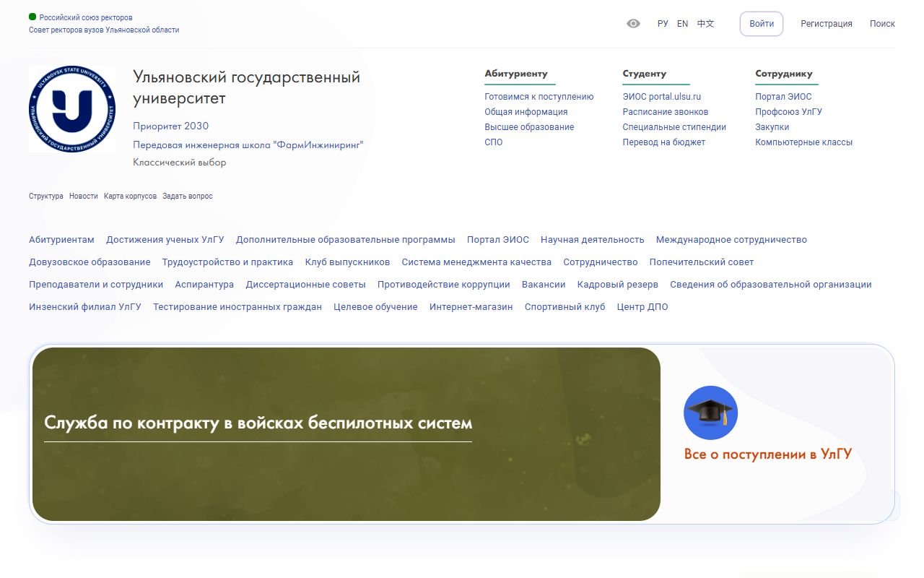Open the СПО link
Image resolution: width=924 pixels, height=578 pixels.
(494, 142)
